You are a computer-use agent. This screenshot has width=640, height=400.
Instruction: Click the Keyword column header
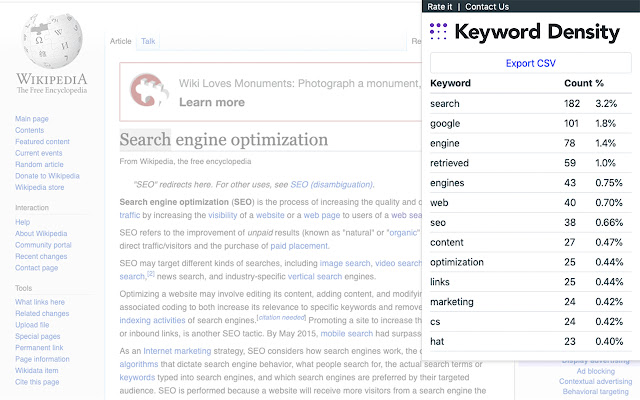click(450, 83)
